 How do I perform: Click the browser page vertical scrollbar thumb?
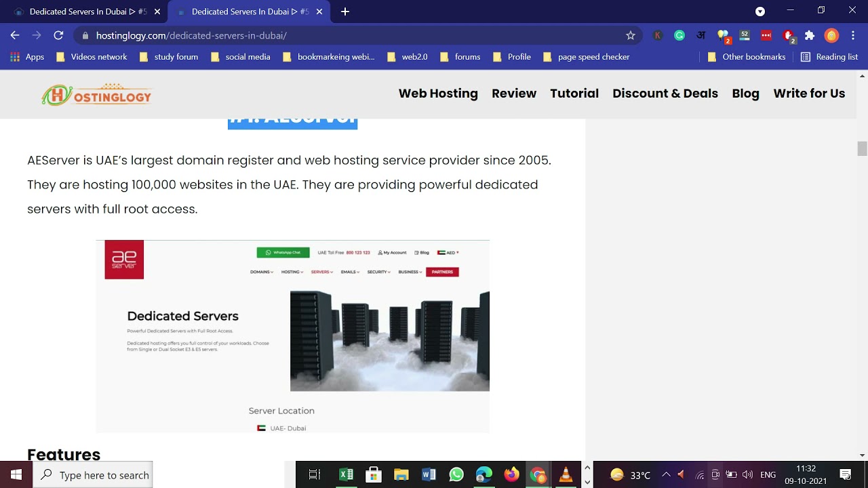click(x=862, y=148)
